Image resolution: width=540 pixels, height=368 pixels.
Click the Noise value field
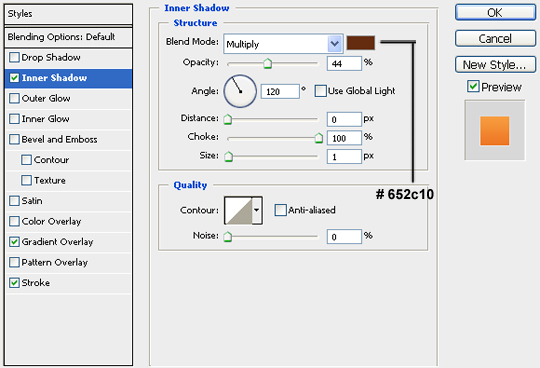(x=344, y=237)
